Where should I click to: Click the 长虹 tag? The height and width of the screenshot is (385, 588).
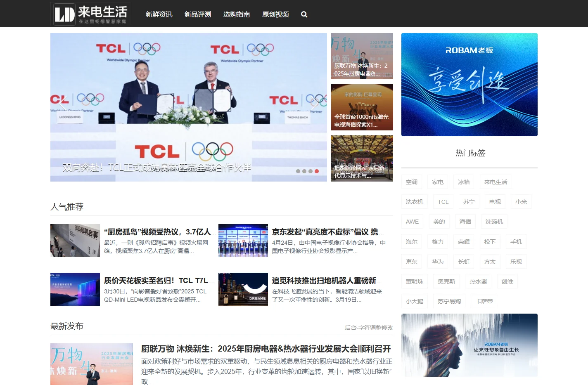click(x=464, y=262)
